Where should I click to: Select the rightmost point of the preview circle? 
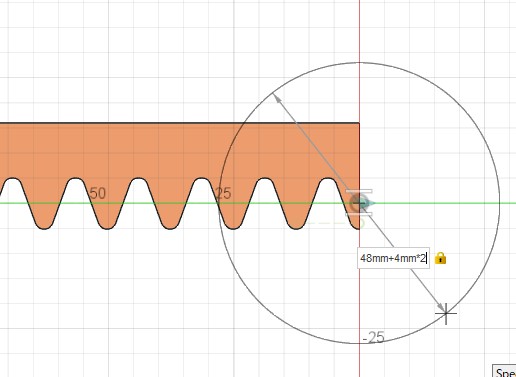coord(499,203)
